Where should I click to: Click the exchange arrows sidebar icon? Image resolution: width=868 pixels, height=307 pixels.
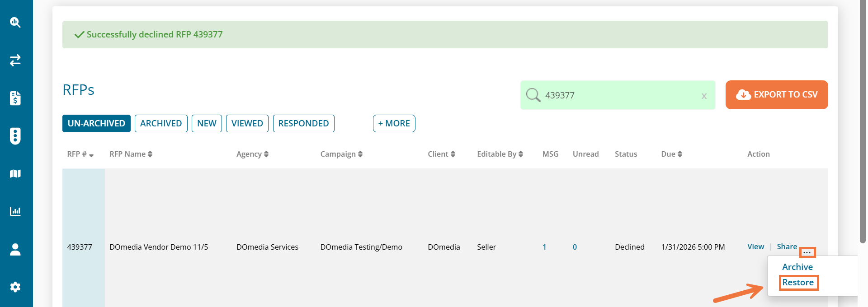[15, 60]
